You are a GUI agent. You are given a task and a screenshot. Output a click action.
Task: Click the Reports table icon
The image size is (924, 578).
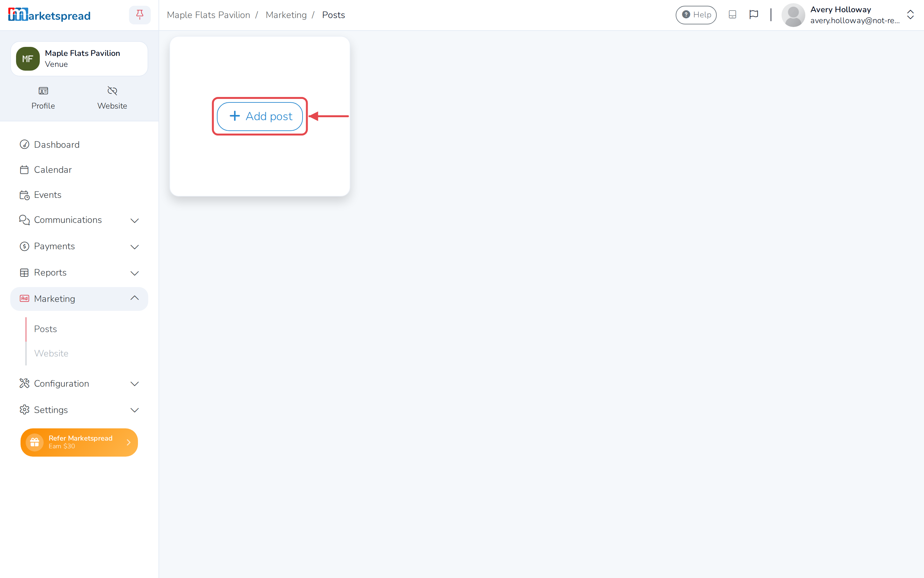[x=24, y=273]
